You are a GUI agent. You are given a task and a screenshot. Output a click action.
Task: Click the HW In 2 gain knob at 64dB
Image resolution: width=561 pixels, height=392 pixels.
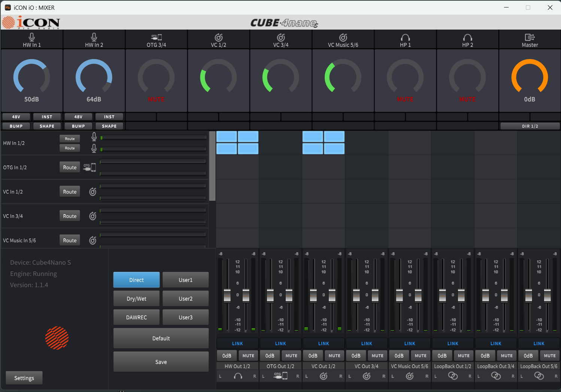click(94, 76)
